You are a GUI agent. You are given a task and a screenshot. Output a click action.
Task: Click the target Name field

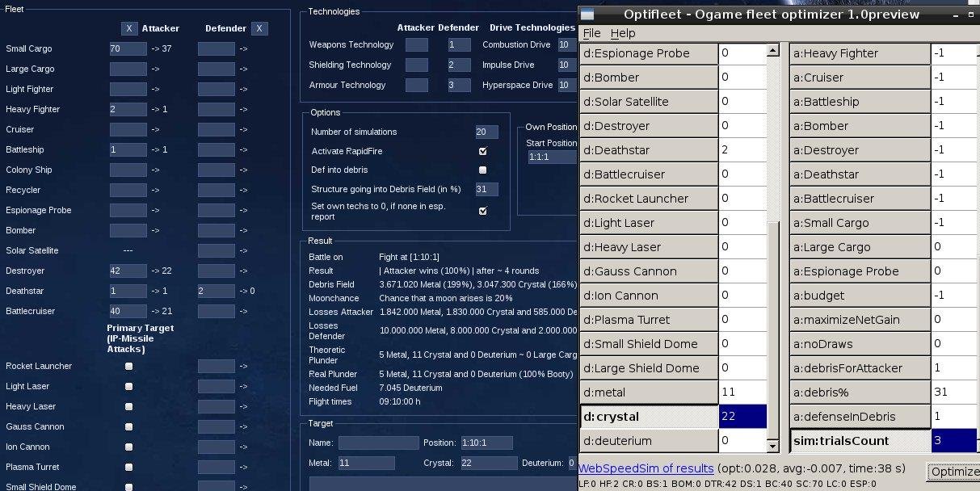point(378,443)
